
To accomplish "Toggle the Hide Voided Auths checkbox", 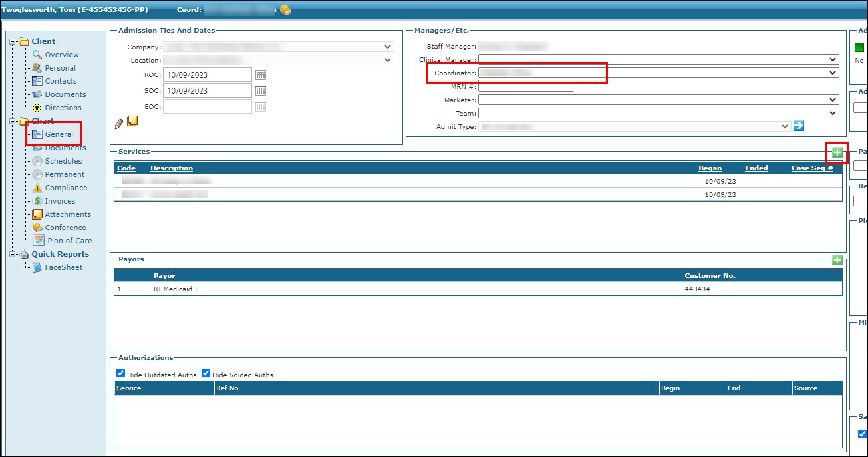I will [x=206, y=373].
